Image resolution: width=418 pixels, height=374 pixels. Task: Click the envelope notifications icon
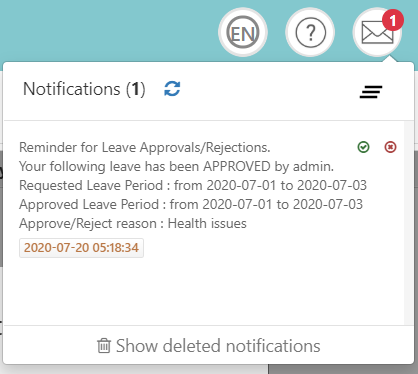point(377,32)
